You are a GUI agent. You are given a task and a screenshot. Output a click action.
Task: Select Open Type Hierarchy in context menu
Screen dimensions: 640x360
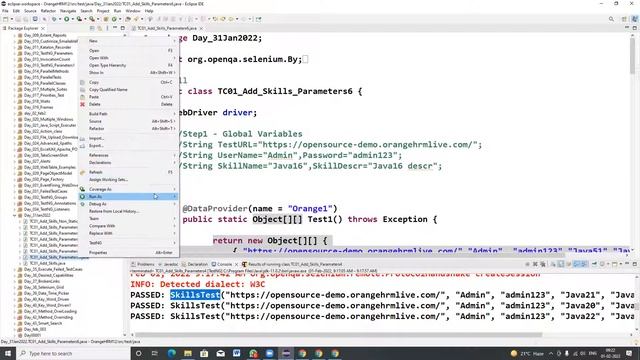pos(129,65)
